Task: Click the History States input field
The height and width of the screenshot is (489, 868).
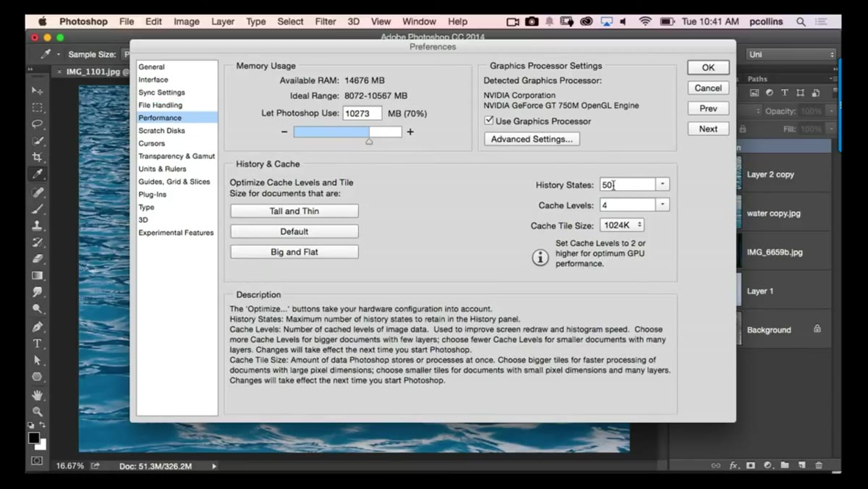Action: point(627,184)
